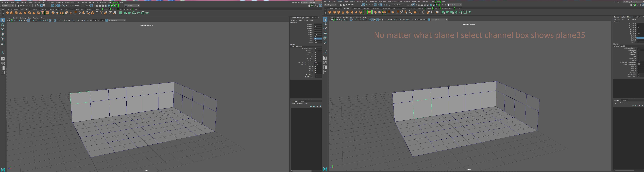644x172 pixels.
Task: Toggle Emit Diffuse off in channel box
Action: click(316, 75)
